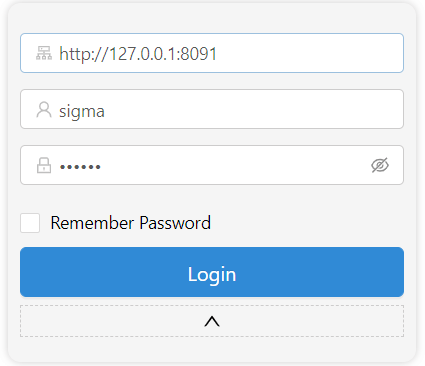Click the word sigma in the username box
The height and width of the screenshot is (366, 425).
click(x=82, y=111)
